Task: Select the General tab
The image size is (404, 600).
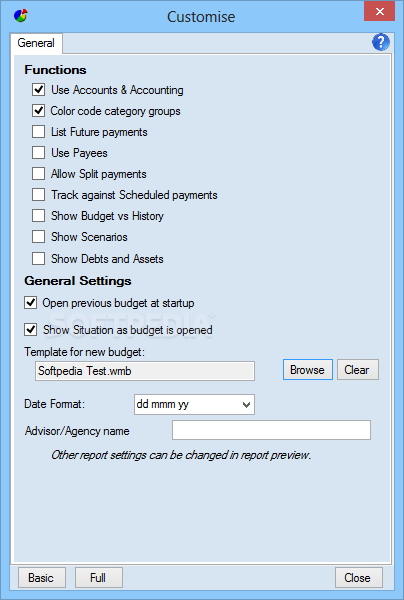Action: 36,43
